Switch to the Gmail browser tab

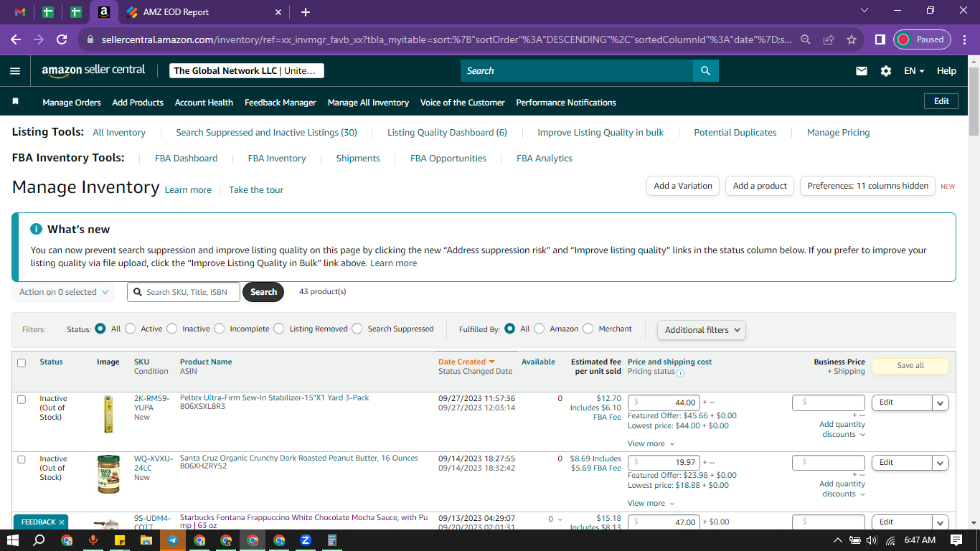tap(20, 12)
